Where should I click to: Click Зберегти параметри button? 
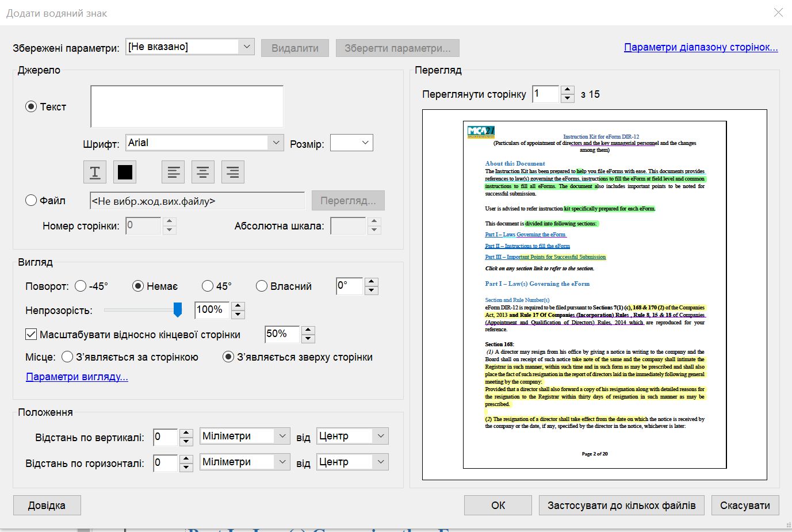397,48
